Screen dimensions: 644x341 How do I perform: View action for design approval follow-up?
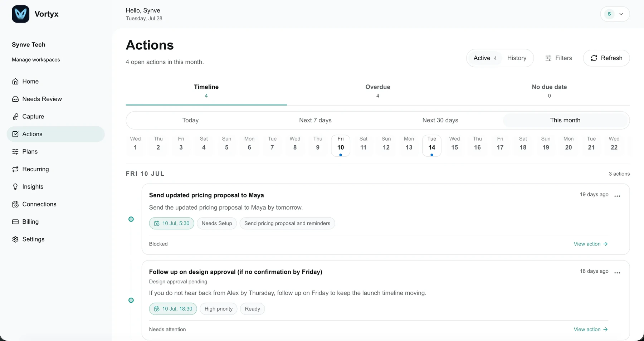click(591, 330)
